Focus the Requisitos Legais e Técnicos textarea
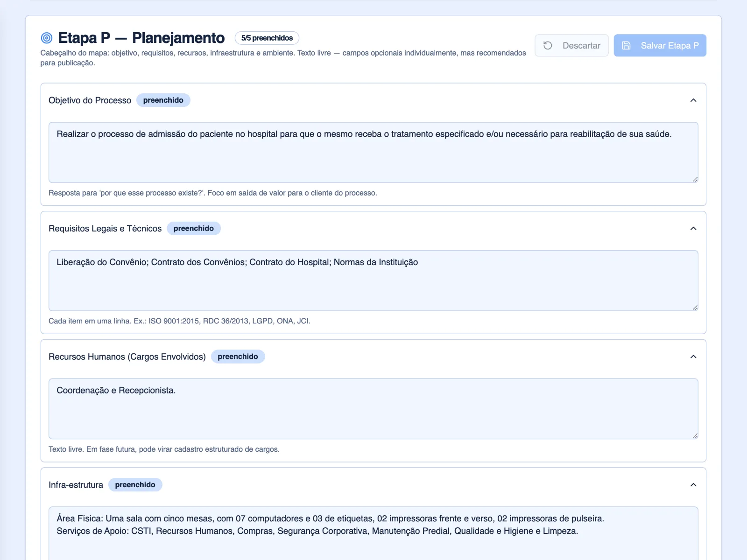 pos(373,280)
